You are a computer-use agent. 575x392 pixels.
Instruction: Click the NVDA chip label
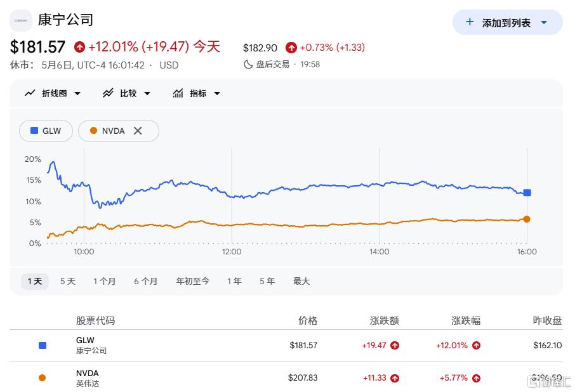(114, 131)
